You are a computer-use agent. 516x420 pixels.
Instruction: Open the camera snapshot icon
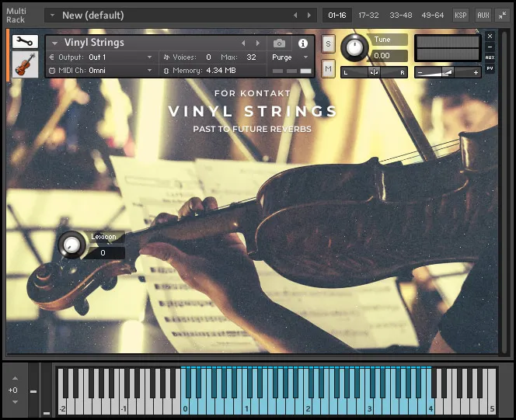(279, 43)
